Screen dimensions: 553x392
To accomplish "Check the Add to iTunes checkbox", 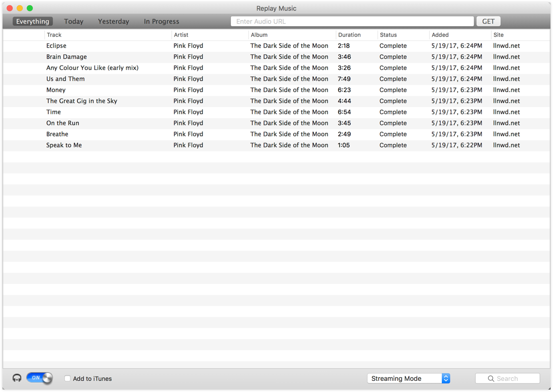I will tap(67, 378).
